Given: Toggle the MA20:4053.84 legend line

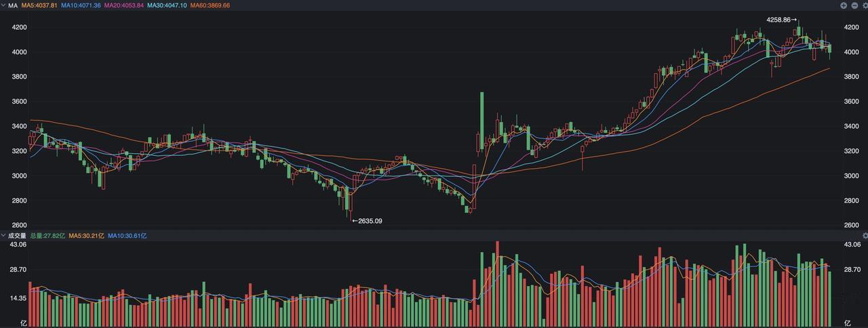Looking at the screenshot, I should point(124,5).
